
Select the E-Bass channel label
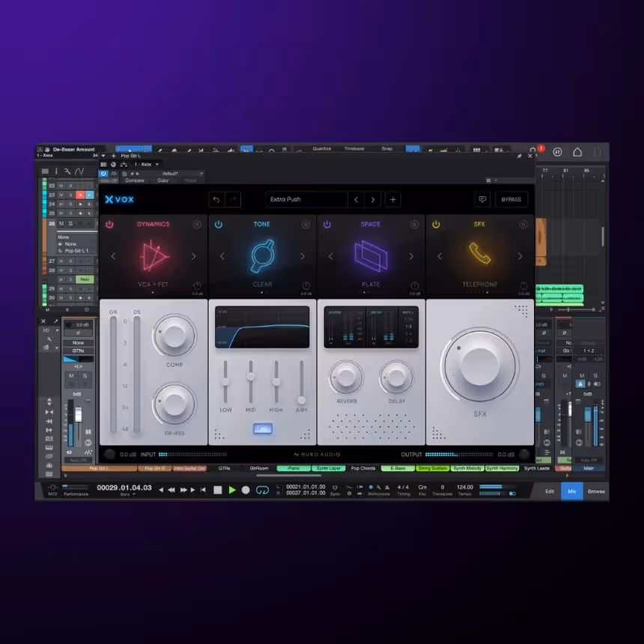point(398,468)
